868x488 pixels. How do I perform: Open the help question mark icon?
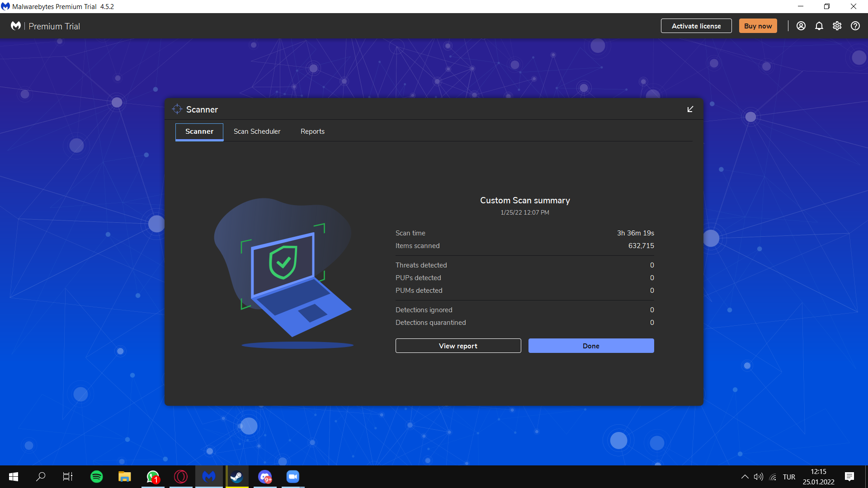(x=855, y=26)
